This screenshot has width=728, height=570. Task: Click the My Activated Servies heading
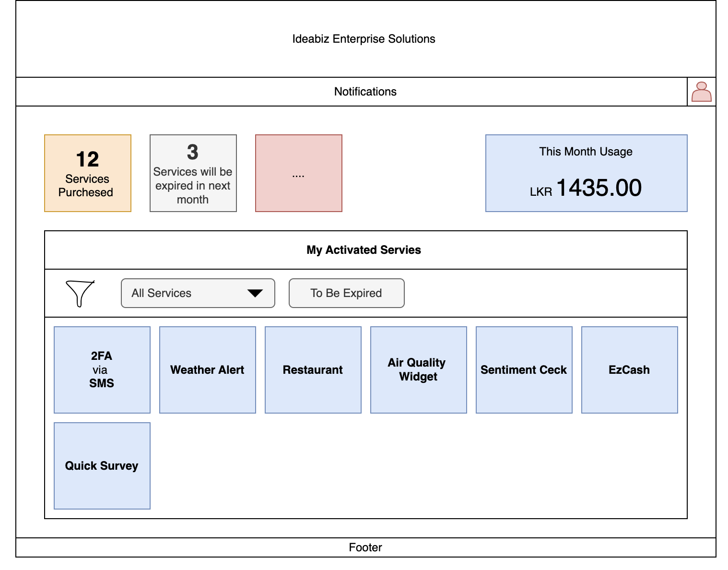point(364,250)
